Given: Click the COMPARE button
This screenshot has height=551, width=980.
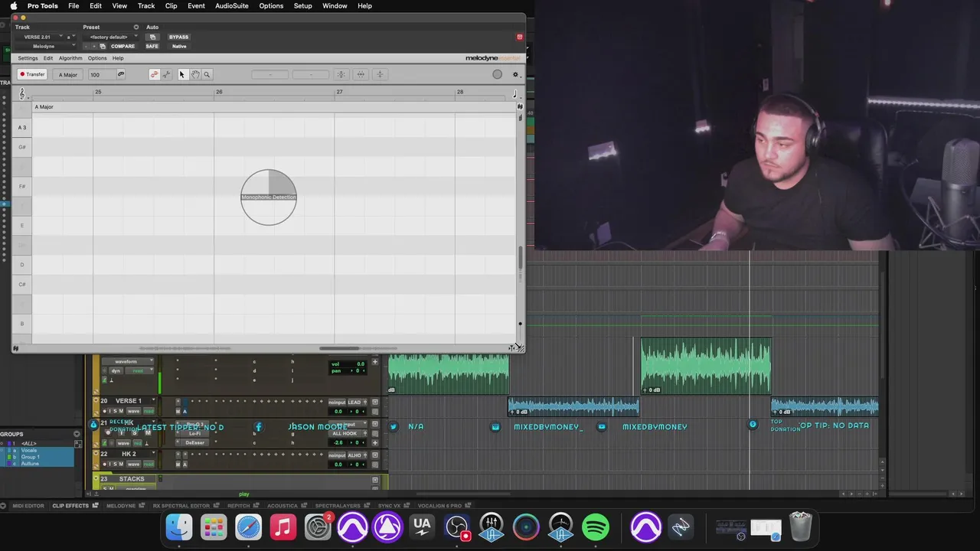Looking at the screenshot, I should click(122, 46).
